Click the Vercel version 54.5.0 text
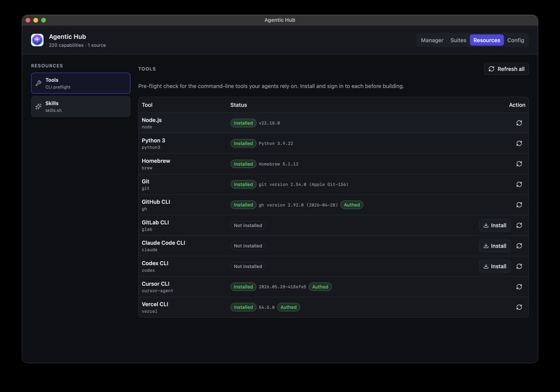The width and height of the screenshot is (560, 392). coord(266,307)
